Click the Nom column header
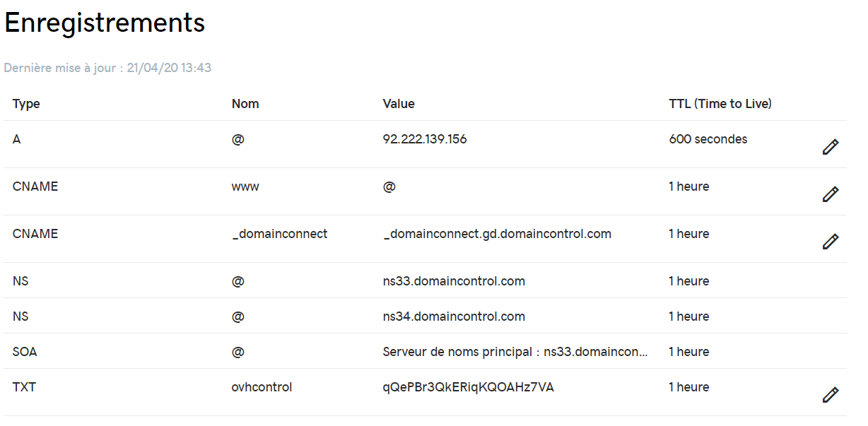The width and height of the screenshot is (868, 426). click(x=245, y=104)
